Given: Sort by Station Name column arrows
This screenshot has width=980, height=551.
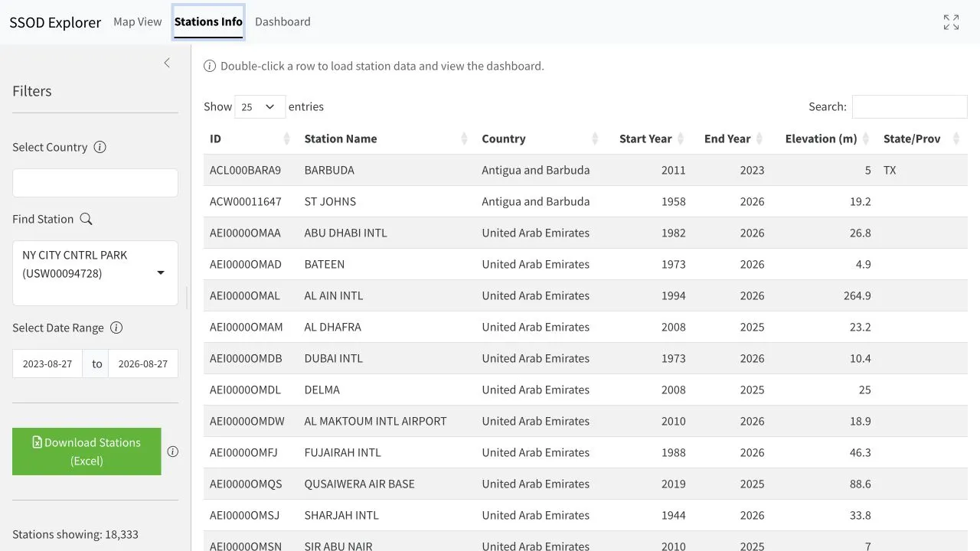Looking at the screenshot, I should (465, 139).
